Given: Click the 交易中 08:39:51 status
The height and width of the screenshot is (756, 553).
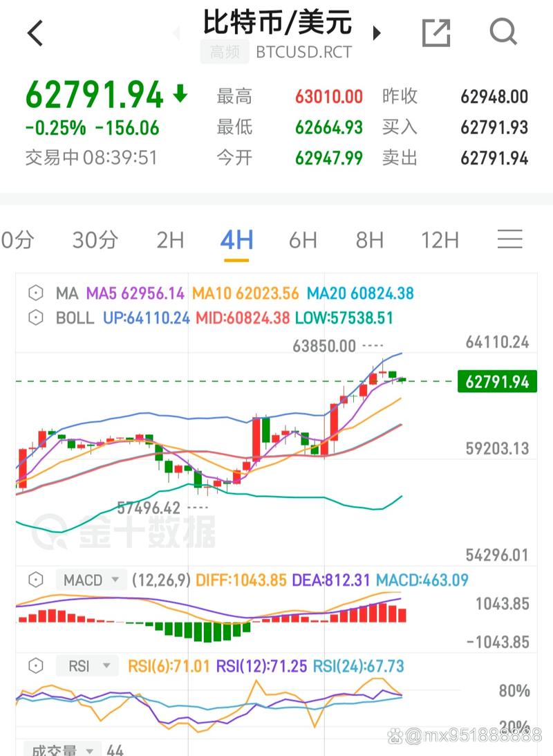Looking at the screenshot, I should pos(91,158).
